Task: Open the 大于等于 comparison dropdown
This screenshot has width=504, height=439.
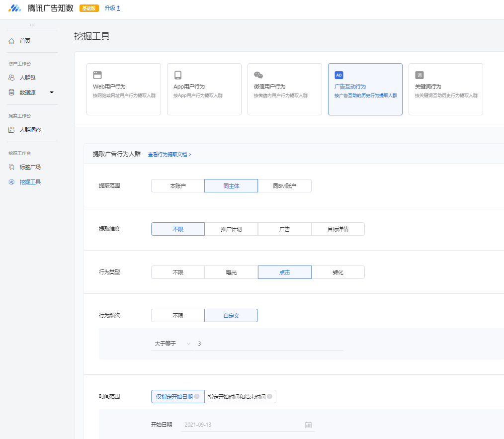Action: (172, 344)
